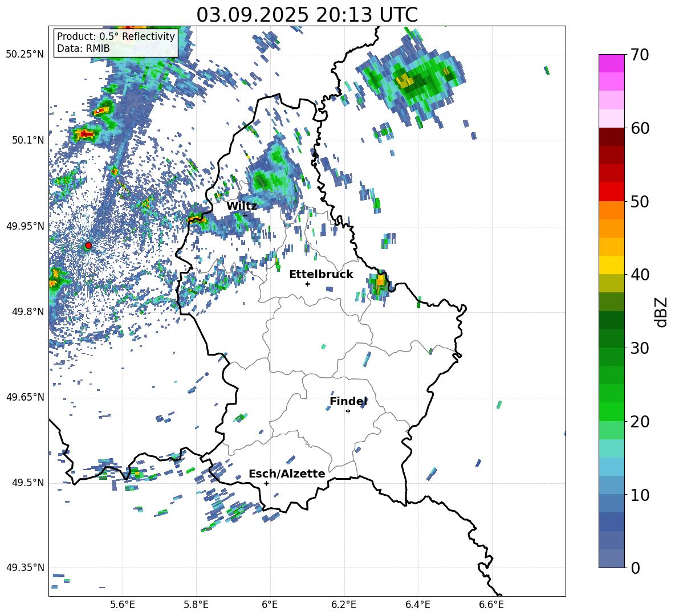Click the 30 label on colorbar
This screenshot has height=616, width=675.
[x=639, y=348]
